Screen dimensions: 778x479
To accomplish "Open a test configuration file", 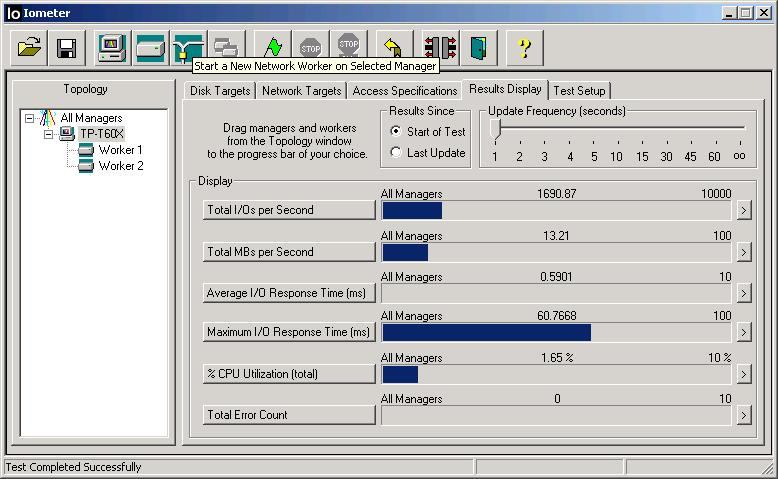I will (x=29, y=48).
